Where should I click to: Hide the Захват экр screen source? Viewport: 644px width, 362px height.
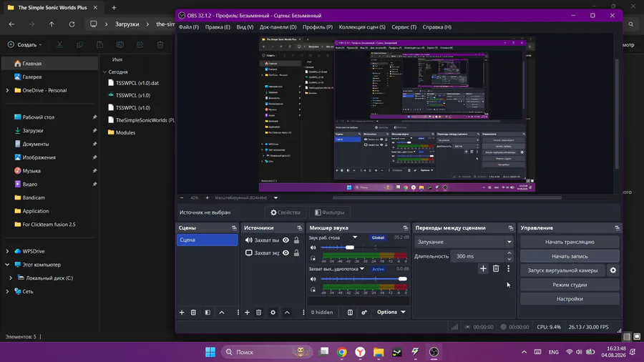tap(286, 253)
